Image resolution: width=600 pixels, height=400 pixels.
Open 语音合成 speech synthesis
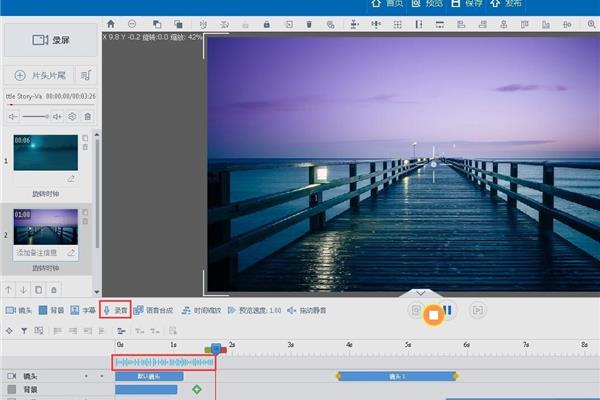click(153, 310)
